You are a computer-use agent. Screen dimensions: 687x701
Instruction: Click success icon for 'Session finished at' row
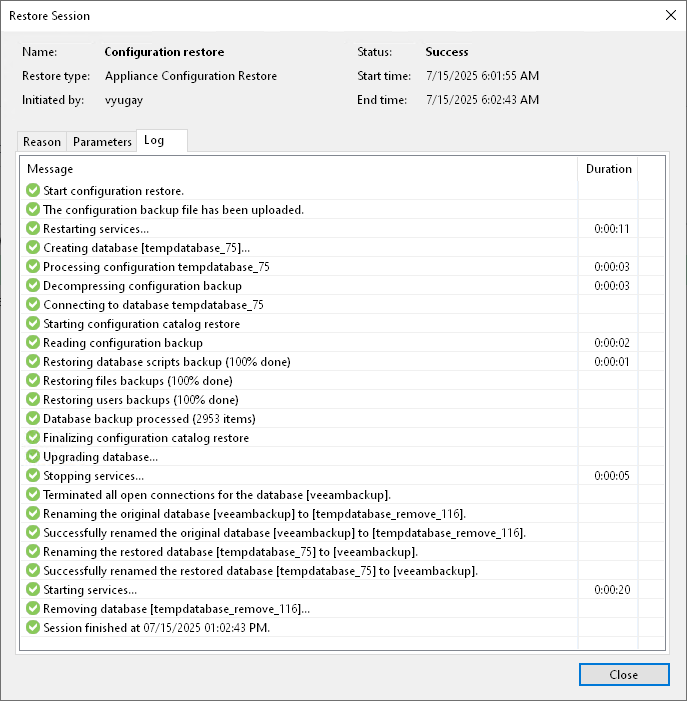(33, 627)
